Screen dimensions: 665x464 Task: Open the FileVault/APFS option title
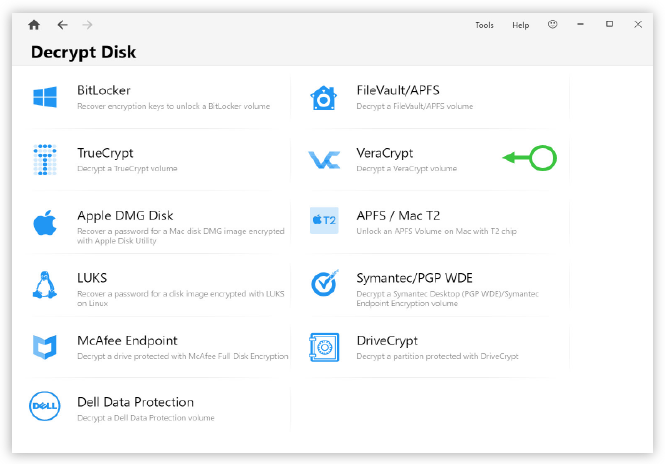click(398, 90)
